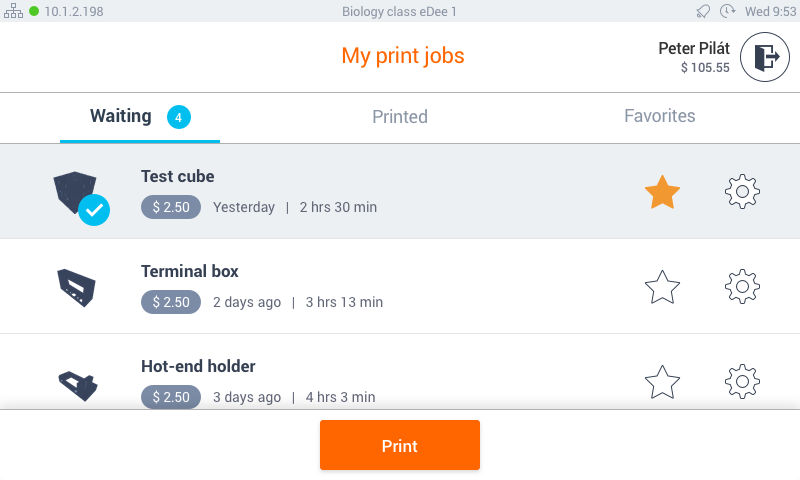Click the clock icon in status bar

click(727, 11)
